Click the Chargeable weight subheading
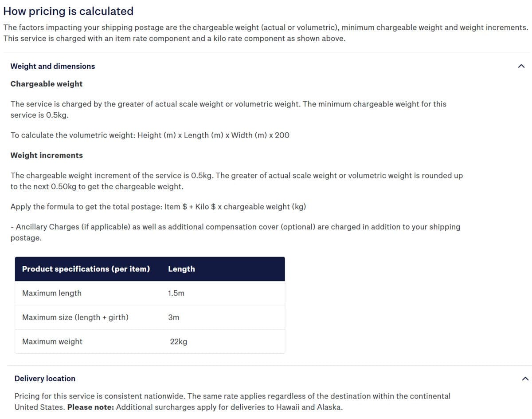 [47, 84]
